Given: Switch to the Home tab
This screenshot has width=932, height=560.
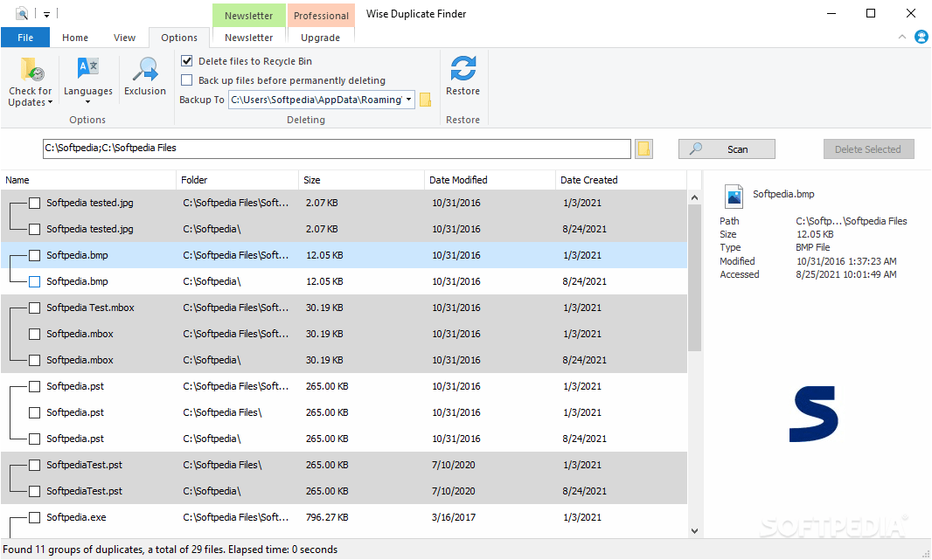Looking at the screenshot, I should (75, 38).
